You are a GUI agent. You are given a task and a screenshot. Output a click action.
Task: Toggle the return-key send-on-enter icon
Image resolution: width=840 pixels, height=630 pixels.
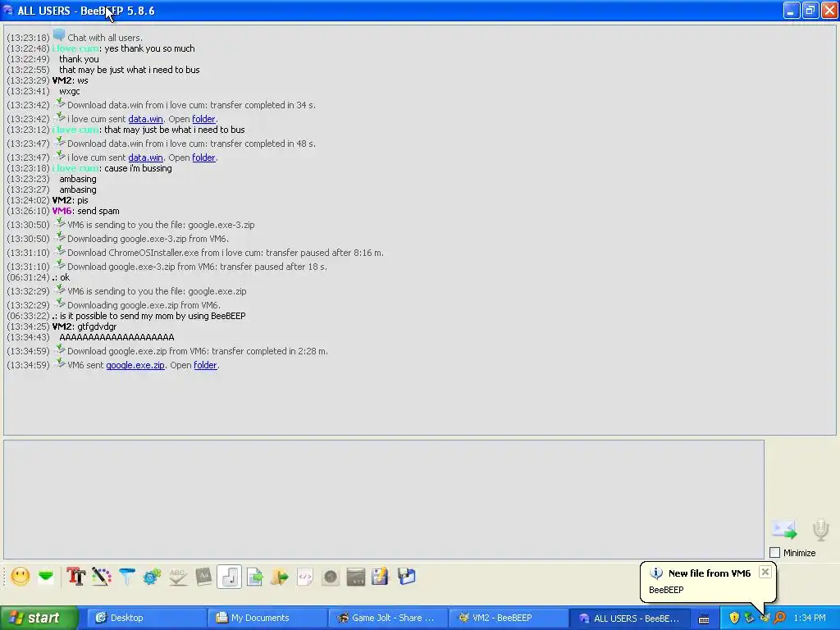230,577
